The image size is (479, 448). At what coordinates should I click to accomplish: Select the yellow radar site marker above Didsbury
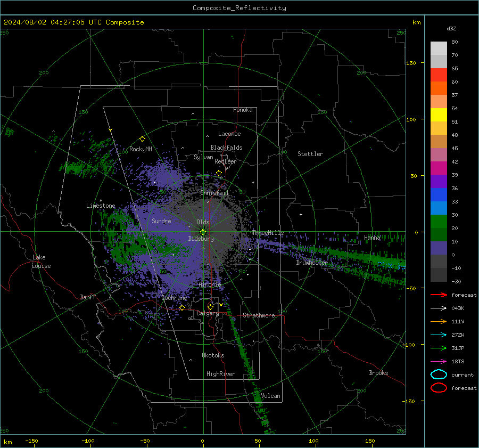click(x=203, y=232)
